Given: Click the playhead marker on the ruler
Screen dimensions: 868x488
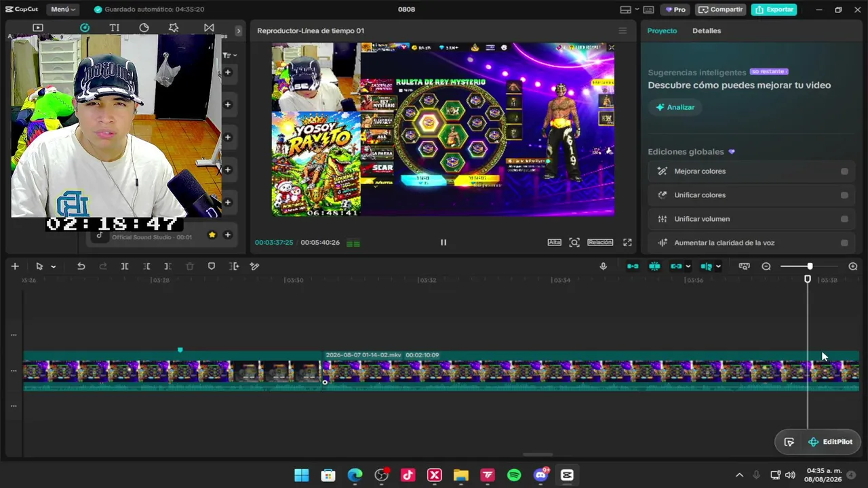Looking at the screenshot, I should click(x=808, y=279).
